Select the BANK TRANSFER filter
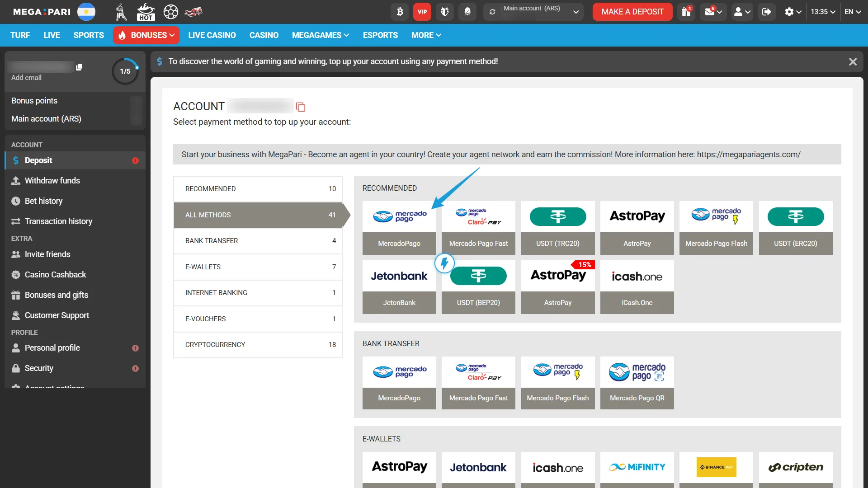Viewport: 868px width, 488px height. point(258,241)
